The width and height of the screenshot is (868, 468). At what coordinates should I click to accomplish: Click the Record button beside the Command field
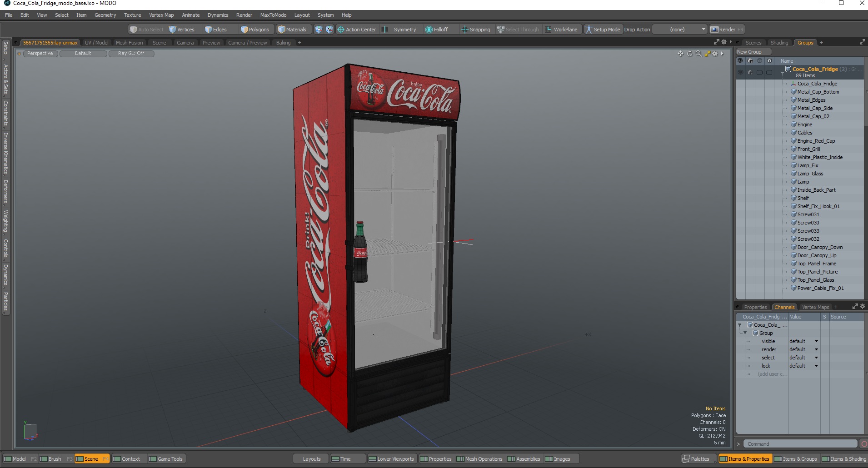pyautogui.click(x=863, y=444)
